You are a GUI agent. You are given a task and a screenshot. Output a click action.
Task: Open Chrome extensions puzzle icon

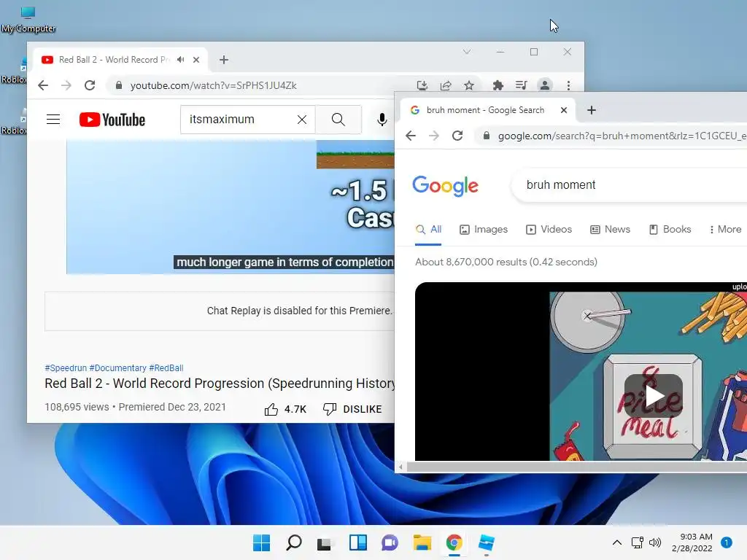point(498,85)
